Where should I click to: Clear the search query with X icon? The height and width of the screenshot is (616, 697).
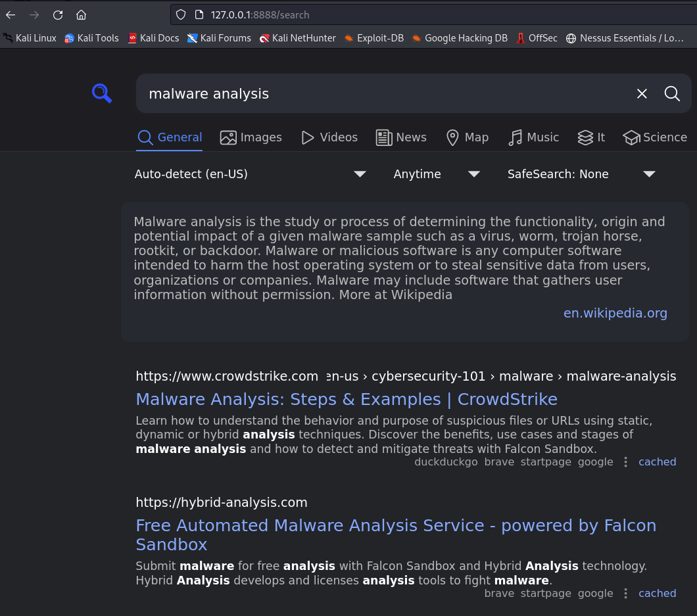(642, 94)
